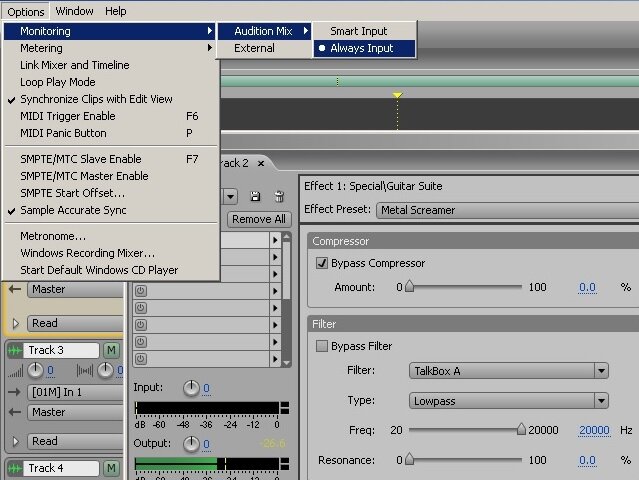Click Track 3 waveform audio icon
Image resolution: width=639 pixels, height=480 pixels.
click(15, 350)
